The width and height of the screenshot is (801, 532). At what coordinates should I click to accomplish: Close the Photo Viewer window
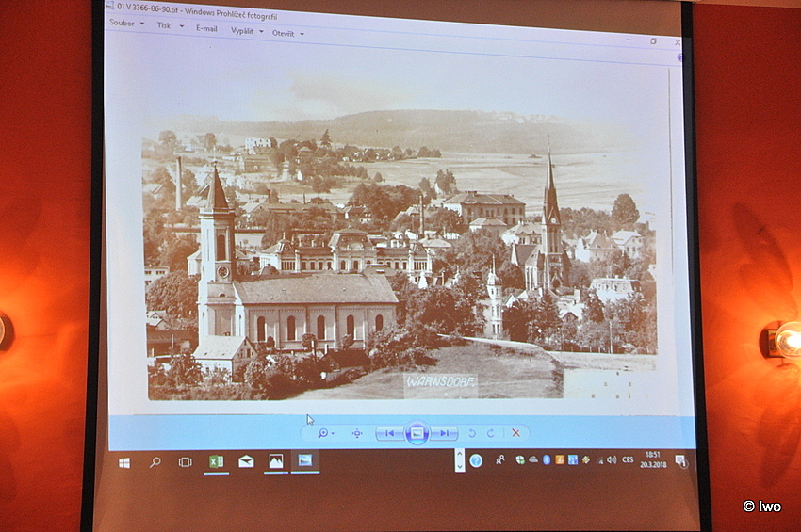pos(678,43)
